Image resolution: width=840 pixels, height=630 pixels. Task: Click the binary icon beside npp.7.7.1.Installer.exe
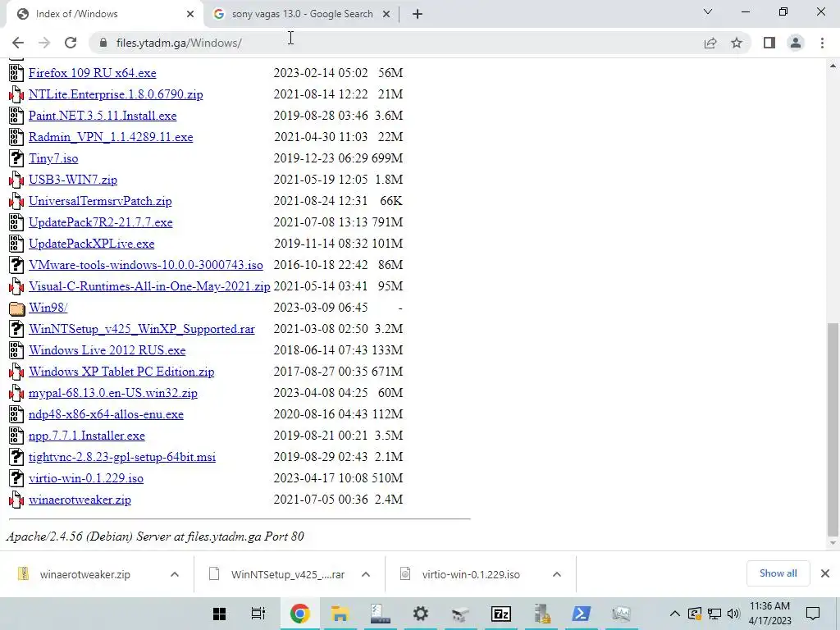pyautogui.click(x=16, y=436)
